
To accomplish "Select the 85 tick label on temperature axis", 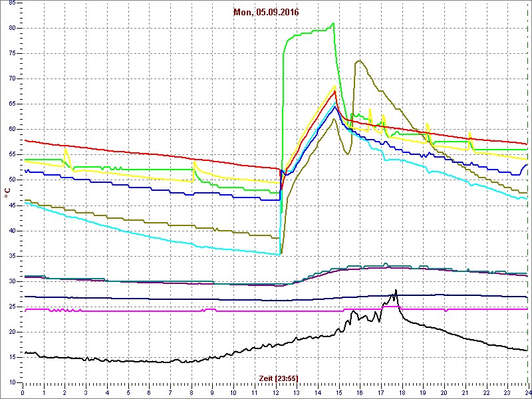I will (11, 3).
